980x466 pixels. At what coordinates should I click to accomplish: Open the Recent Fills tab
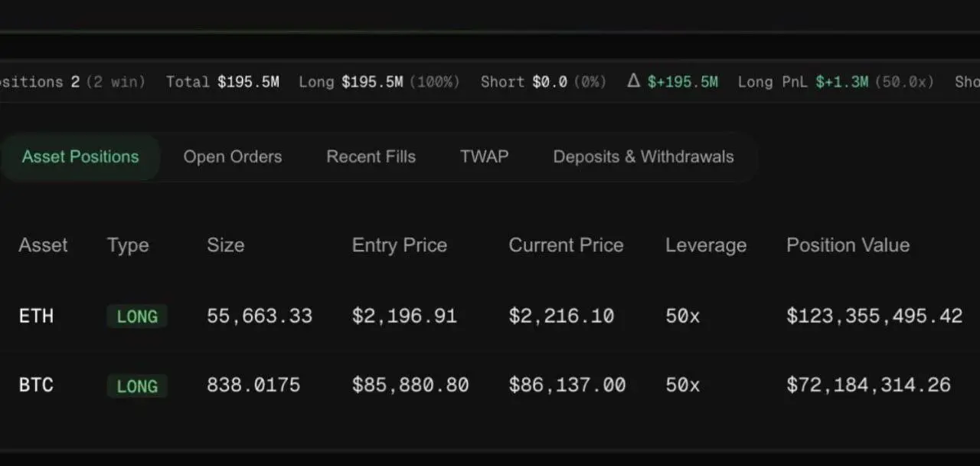[x=371, y=157]
